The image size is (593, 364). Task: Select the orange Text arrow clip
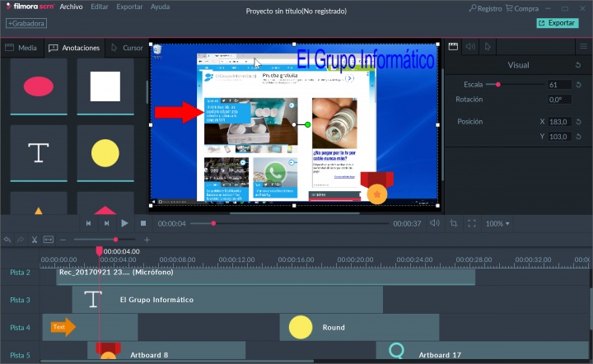(x=90, y=327)
